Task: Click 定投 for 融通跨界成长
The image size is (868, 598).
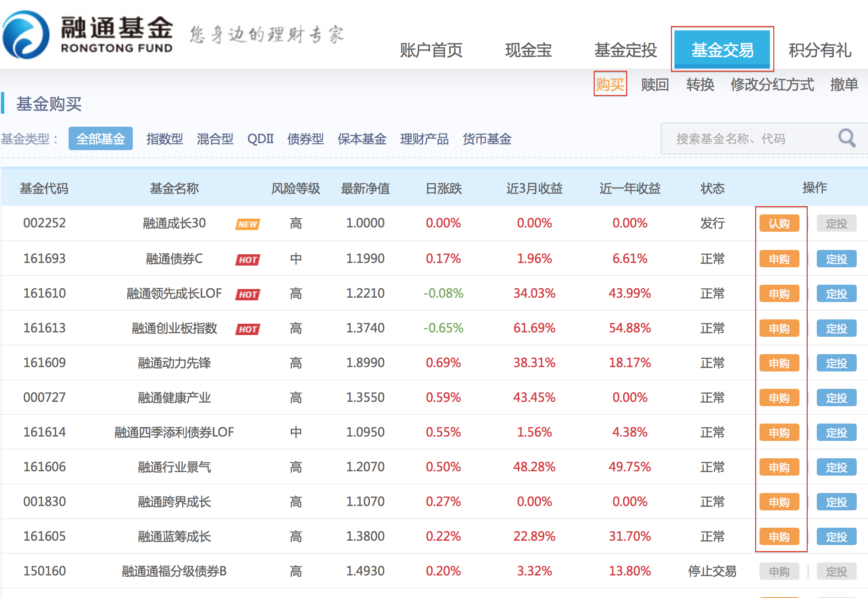Action: tap(836, 502)
